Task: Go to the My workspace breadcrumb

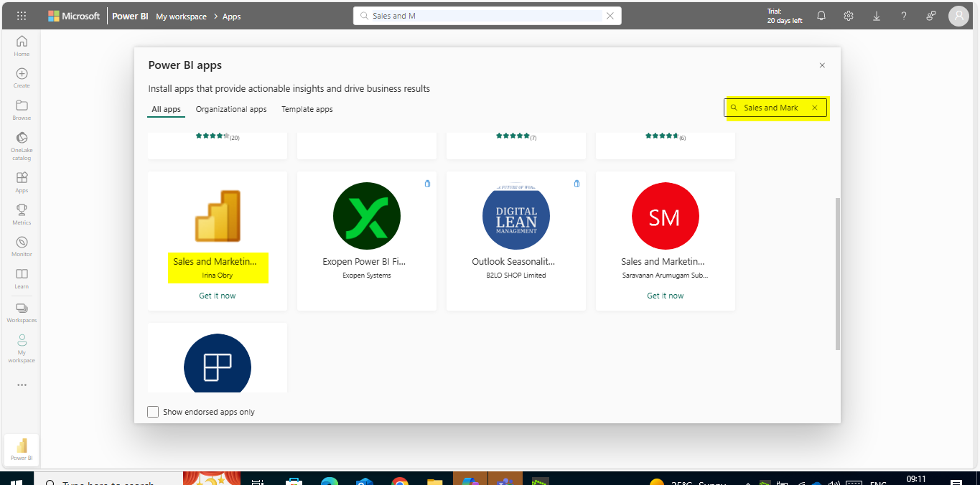Action: 181,16
